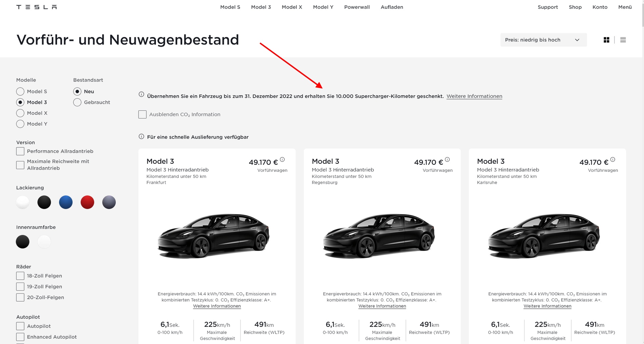
Task: Open Aufladen navigation item
Action: point(392,7)
